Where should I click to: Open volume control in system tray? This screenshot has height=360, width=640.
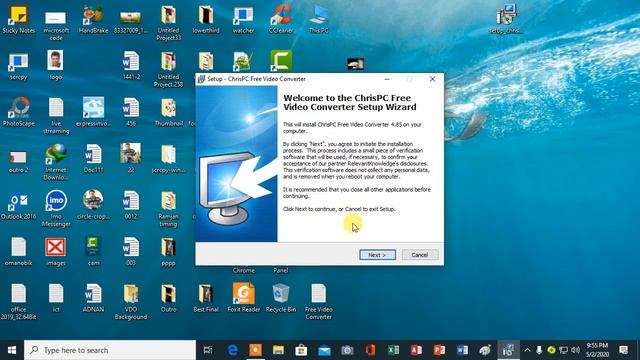point(576,350)
